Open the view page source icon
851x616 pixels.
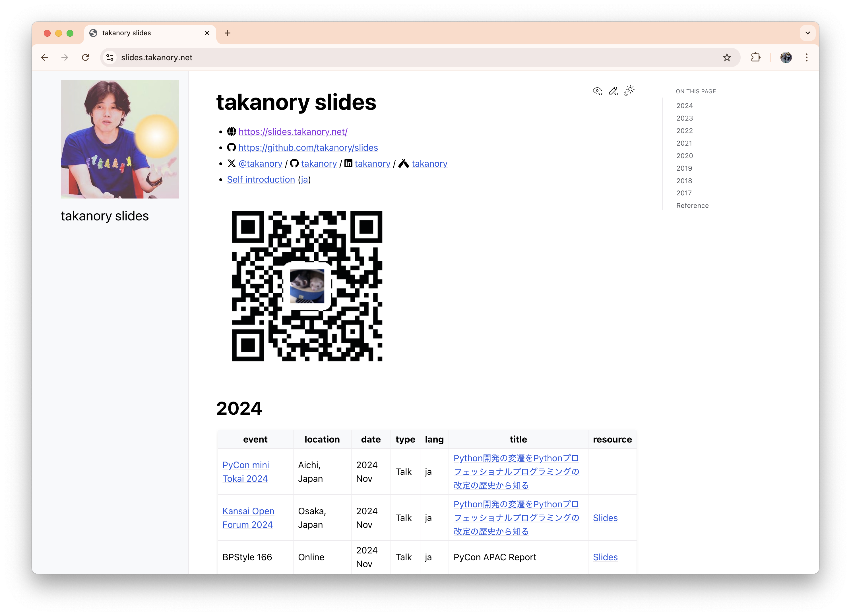pyautogui.click(x=598, y=90)
